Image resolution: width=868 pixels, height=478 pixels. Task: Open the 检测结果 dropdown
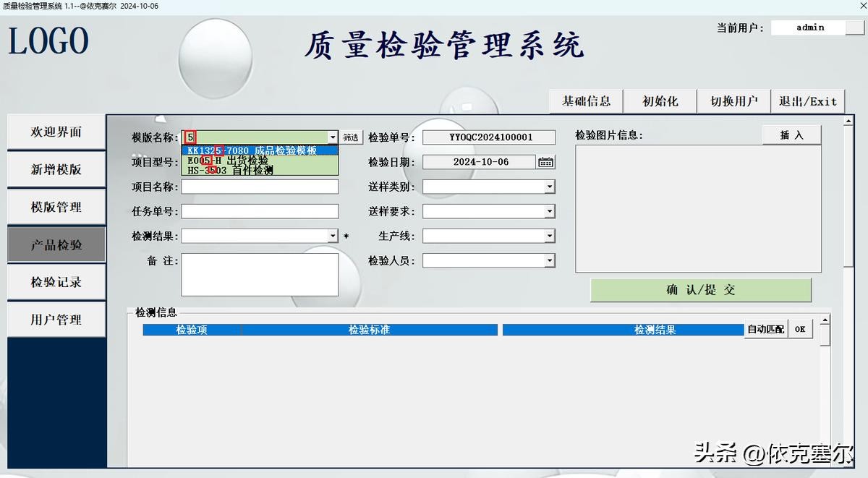tap(333, 236)
